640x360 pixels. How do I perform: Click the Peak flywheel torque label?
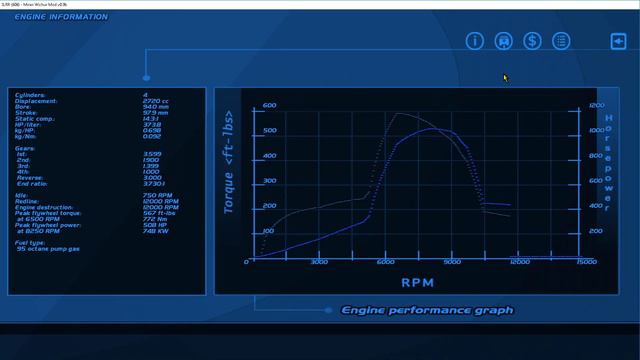[48, 213]
